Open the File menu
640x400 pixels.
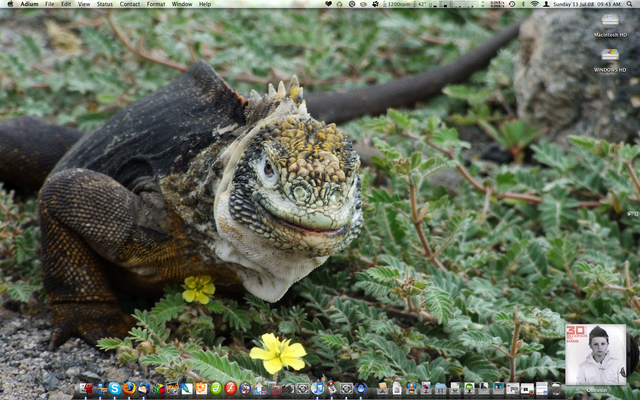tap(49, 4)
